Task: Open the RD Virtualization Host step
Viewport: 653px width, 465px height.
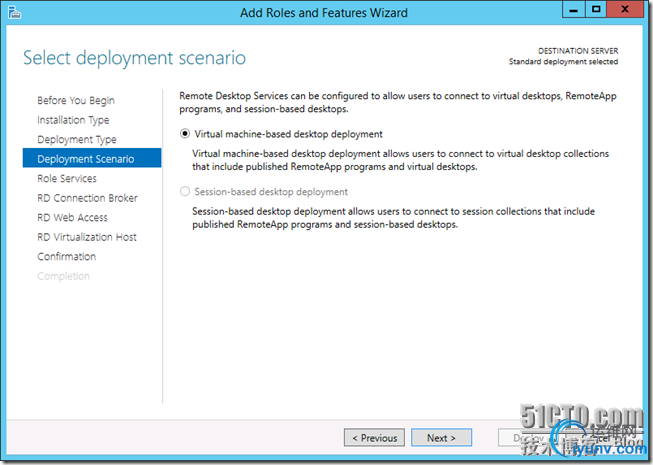Action: click(x=88, y=237)
